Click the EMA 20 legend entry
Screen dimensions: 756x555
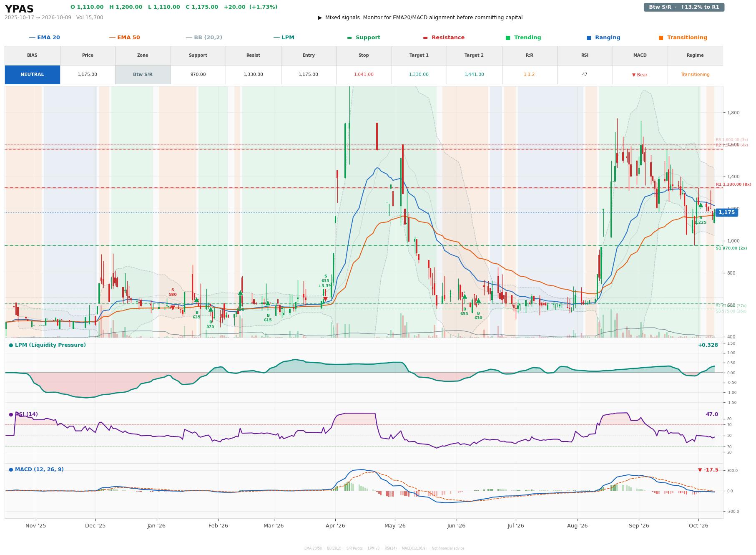[x=44, y=38]
